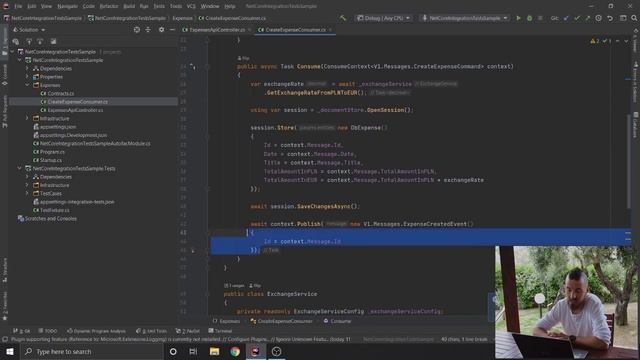Collapse the Expenses folder
The height and width of the screenshot is (360, 640).
point(27,85)
